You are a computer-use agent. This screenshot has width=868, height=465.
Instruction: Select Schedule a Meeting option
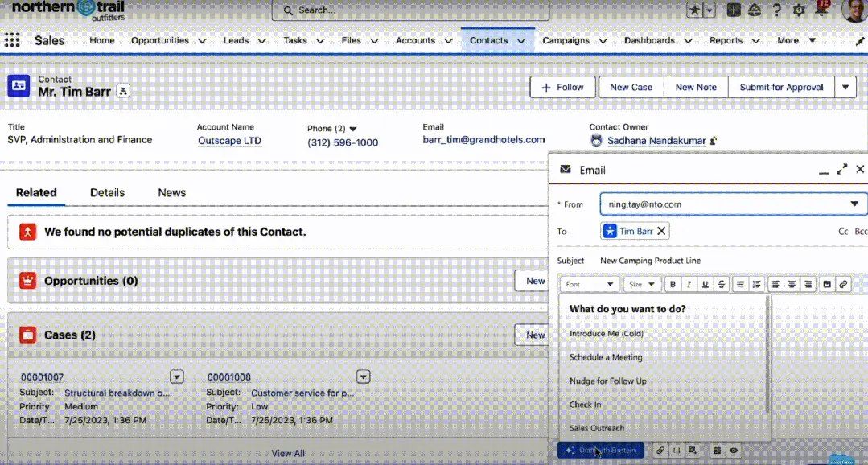[x=606, y=358]
